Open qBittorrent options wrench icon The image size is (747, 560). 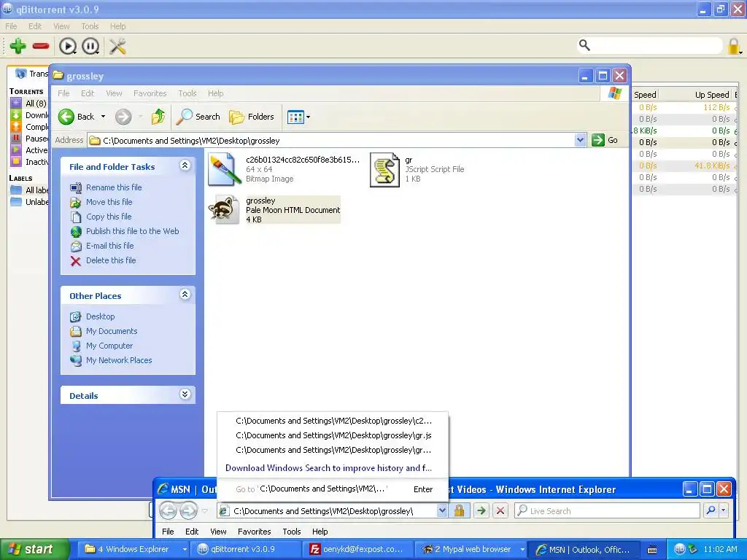click(117, 46)
